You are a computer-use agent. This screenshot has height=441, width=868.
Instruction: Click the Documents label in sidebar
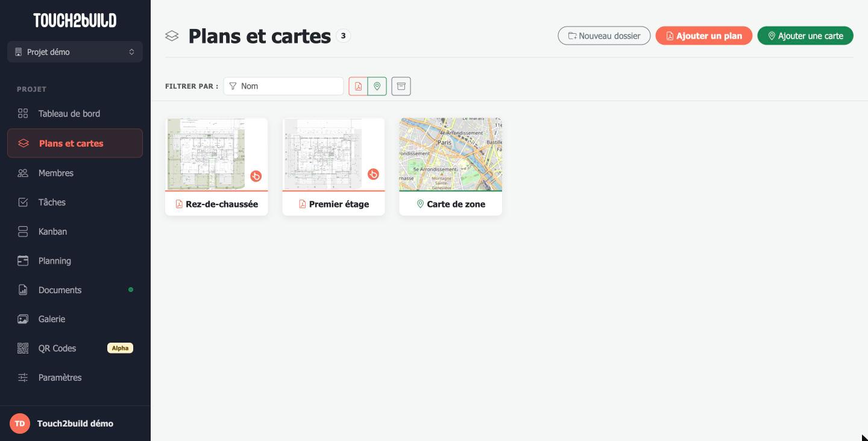[x=60, y=290]
